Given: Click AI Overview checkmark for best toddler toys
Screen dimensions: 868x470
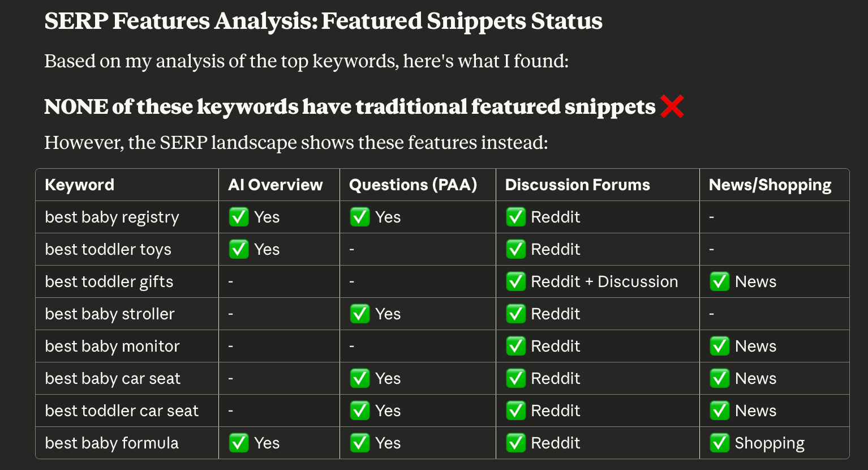Looking at the screenshot, I should click(239, 249).
